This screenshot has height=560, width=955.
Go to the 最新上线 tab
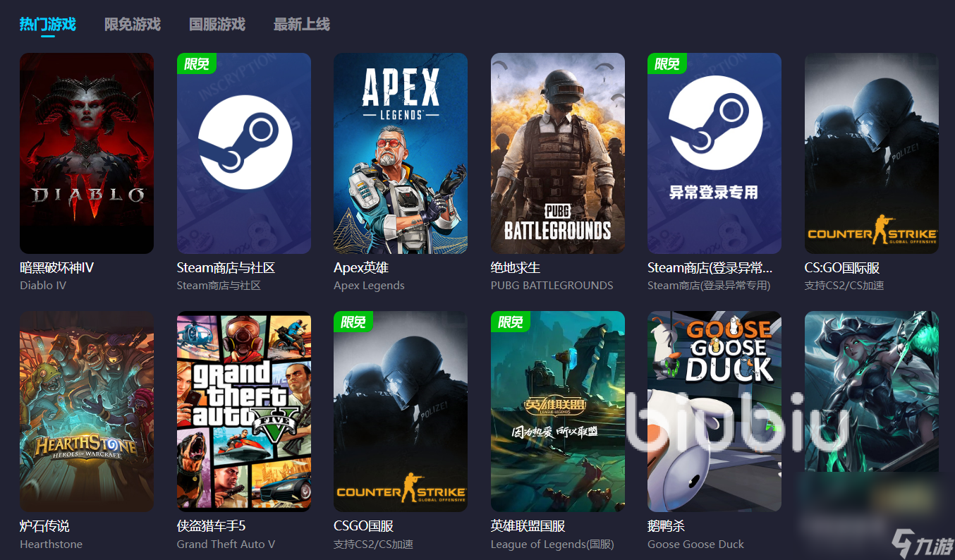click(x=301, y=24)
